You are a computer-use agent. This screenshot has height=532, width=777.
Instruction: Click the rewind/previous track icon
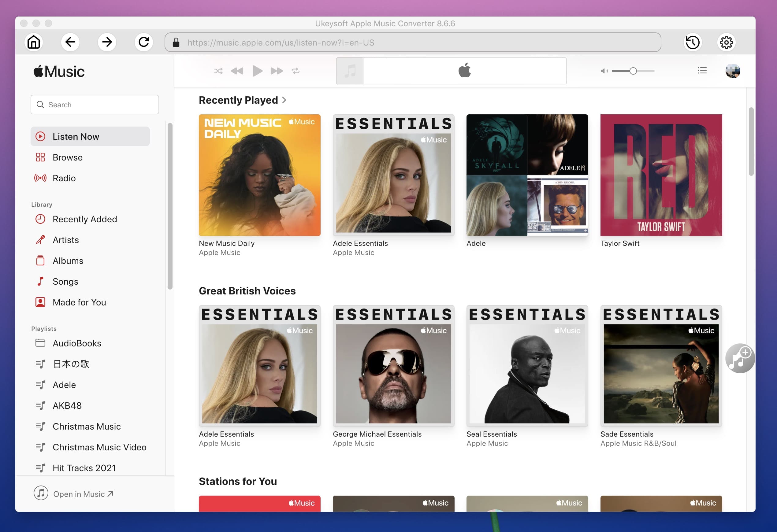click(237, 71)
